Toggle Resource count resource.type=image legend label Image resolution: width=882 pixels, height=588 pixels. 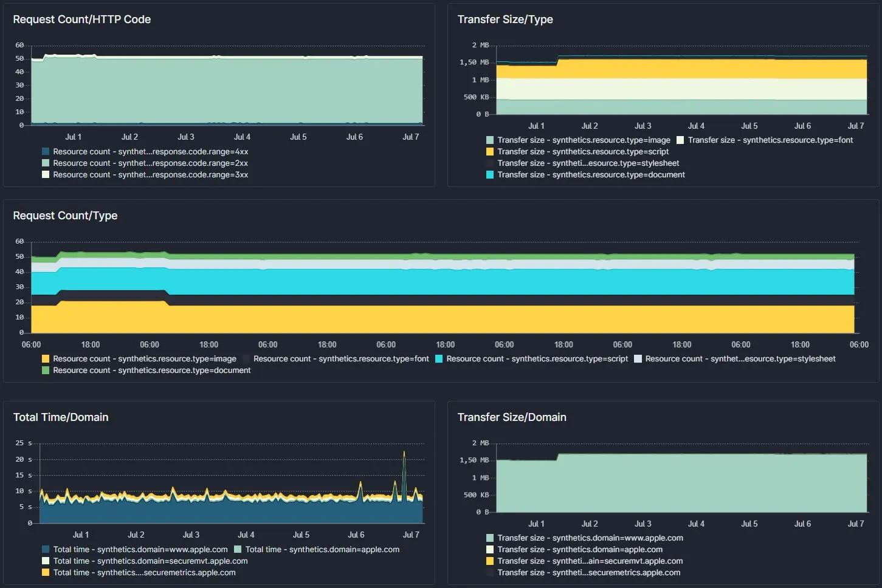(x=145, y=359)
